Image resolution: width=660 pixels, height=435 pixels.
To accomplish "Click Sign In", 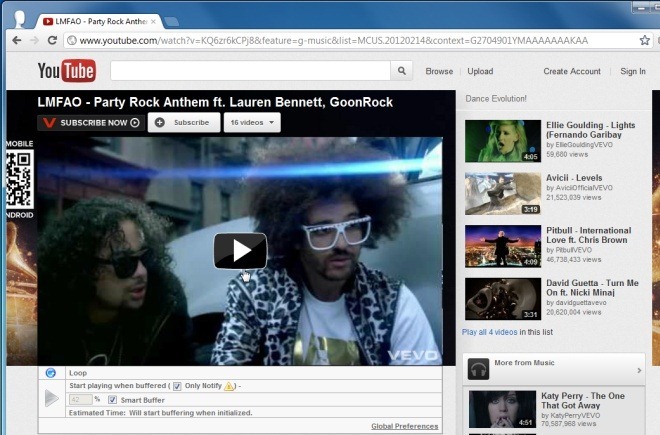I will [x=633, y=71].
